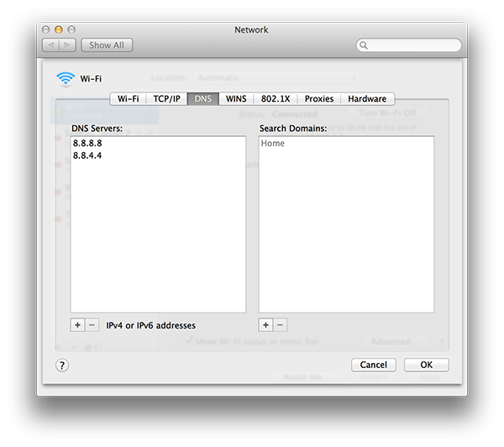Open the Proxies tab

(319, 98)
